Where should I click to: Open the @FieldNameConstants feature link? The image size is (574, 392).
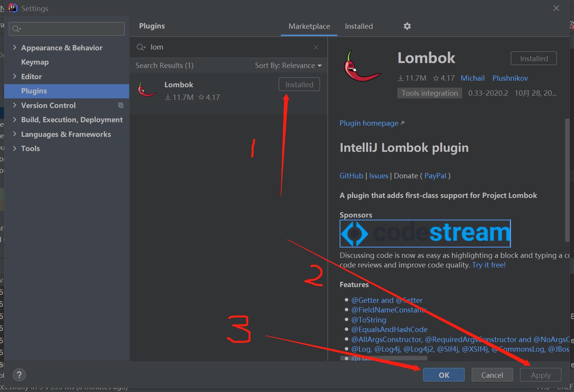coord(389,310)
